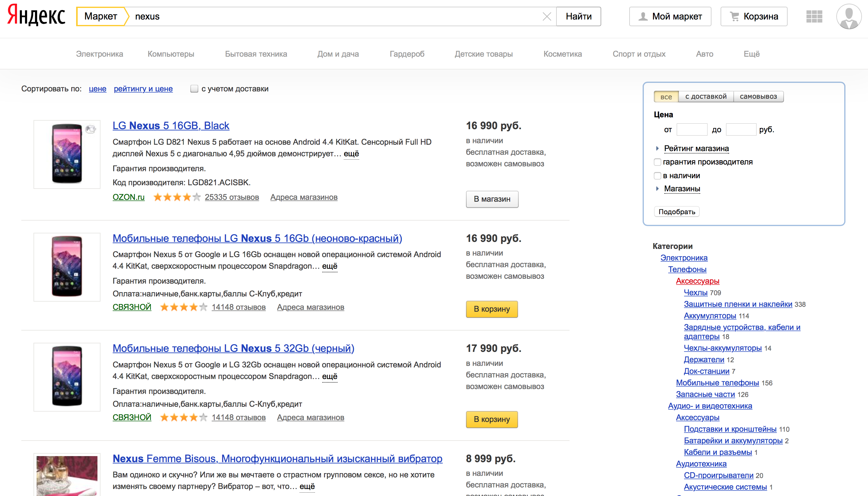Open Мой маркет
The image size is (868, 496).
670,16
